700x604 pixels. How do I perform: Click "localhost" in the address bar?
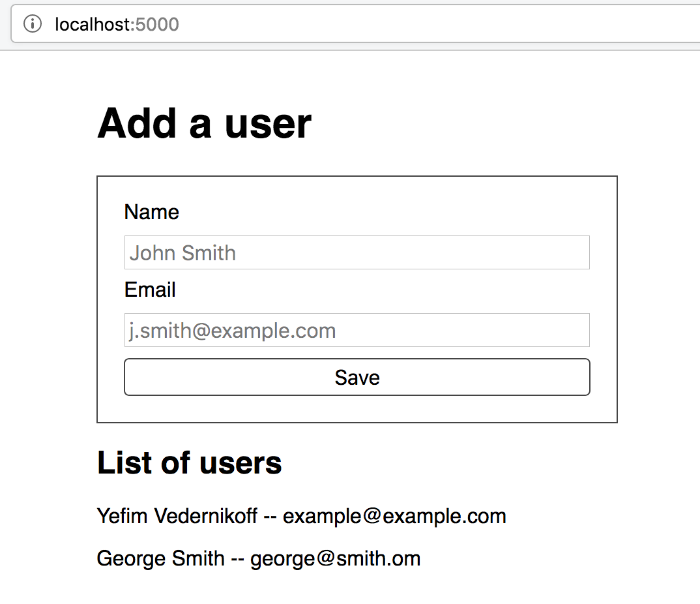(93, 25)
